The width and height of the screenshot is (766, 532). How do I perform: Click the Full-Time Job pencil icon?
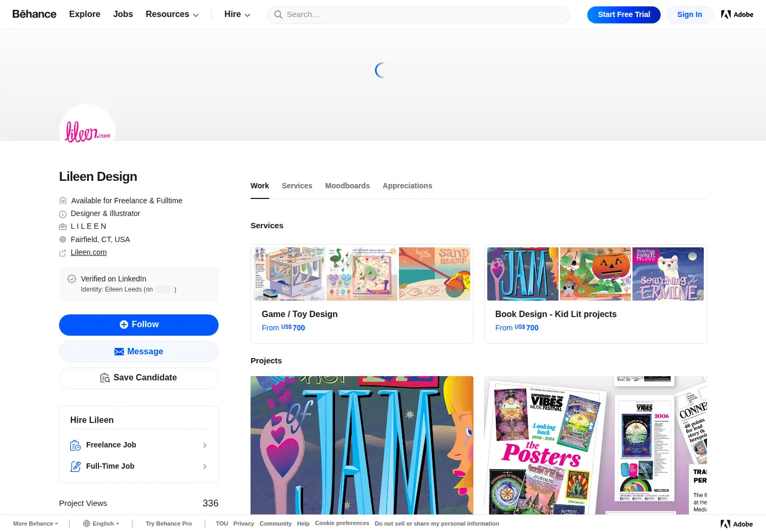point(76,467)
